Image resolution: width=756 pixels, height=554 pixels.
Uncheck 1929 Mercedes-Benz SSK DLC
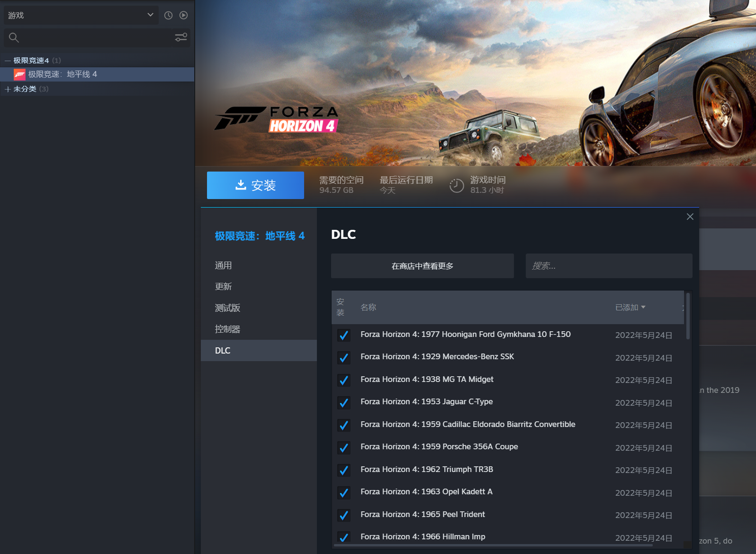(x=344, y=358)
